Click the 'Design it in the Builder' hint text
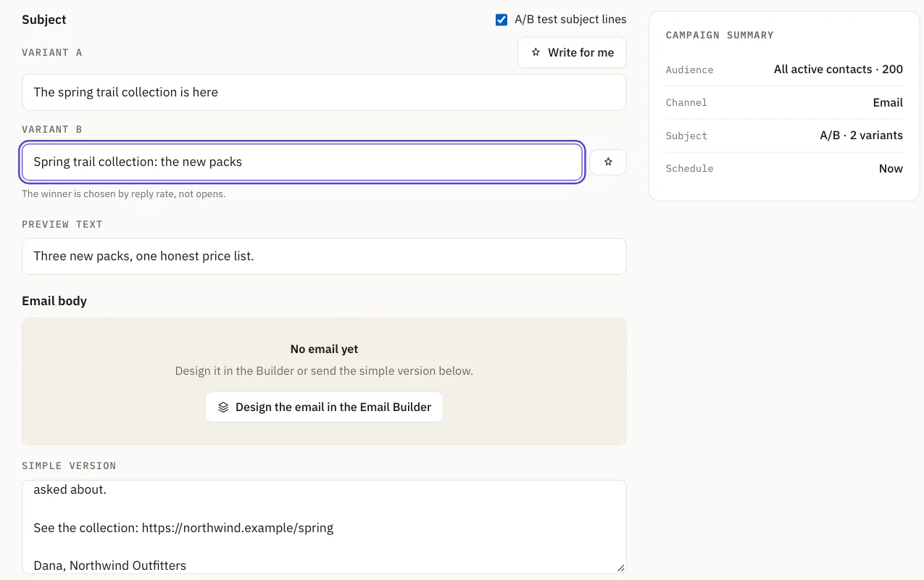 click(324, 370)
